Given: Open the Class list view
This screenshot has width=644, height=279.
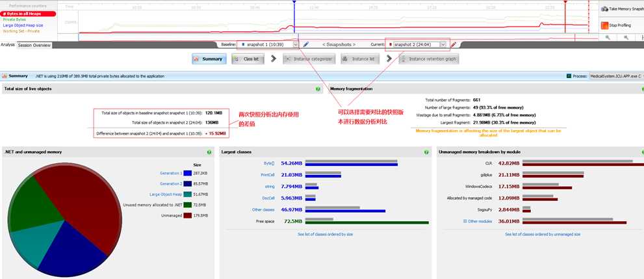Looking at the screenshot, I should (x=248, y=59).
